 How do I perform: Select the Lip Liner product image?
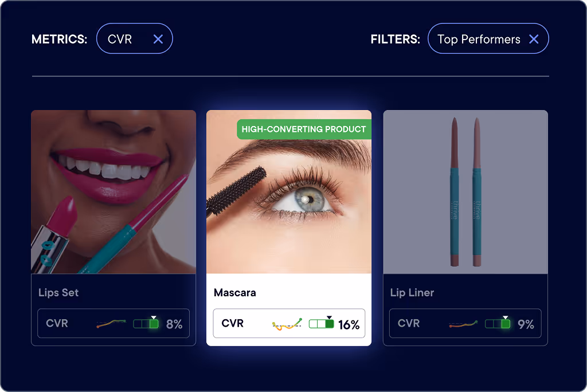(465, 191)
